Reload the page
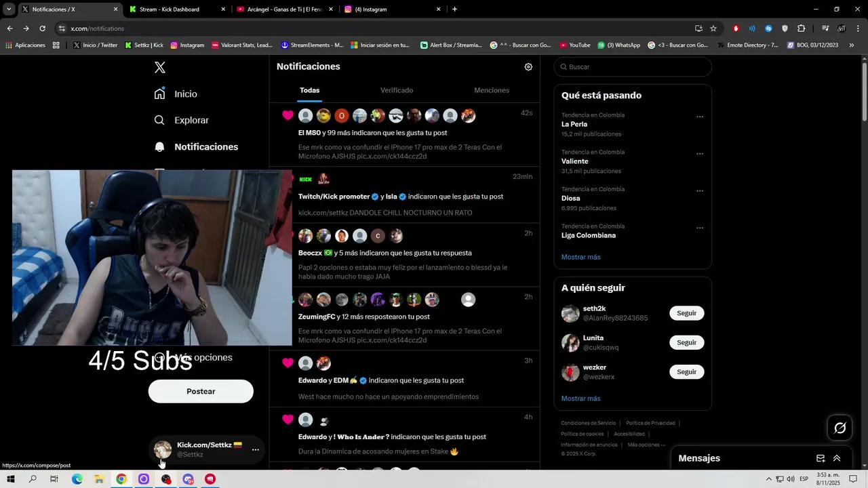Screen dimensions: 868x488 click(42, 28)
